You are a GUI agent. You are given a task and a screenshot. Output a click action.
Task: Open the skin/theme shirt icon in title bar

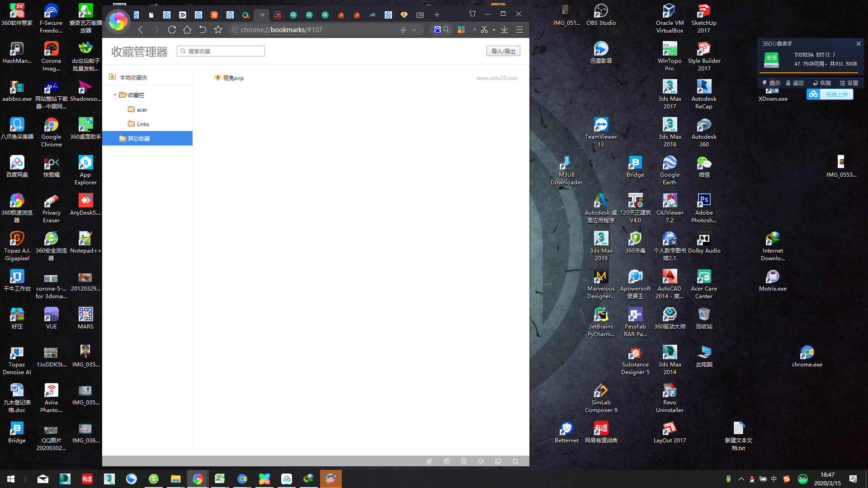(x=473, y=14)
